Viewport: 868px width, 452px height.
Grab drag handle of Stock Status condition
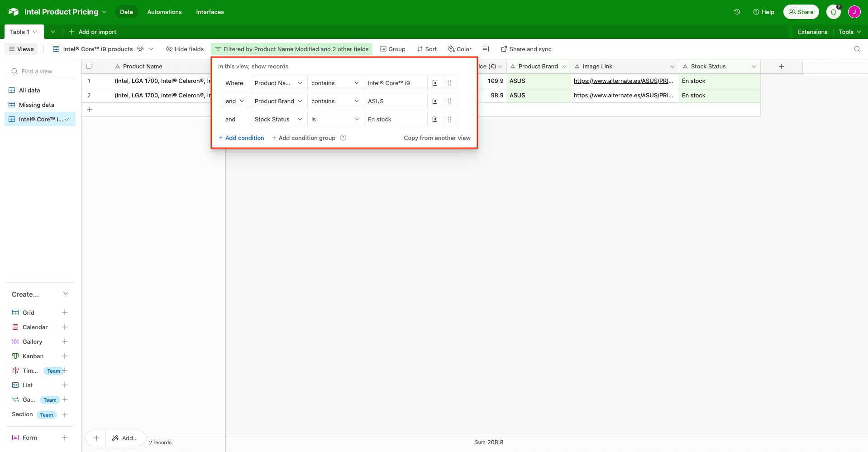(449, 119)
